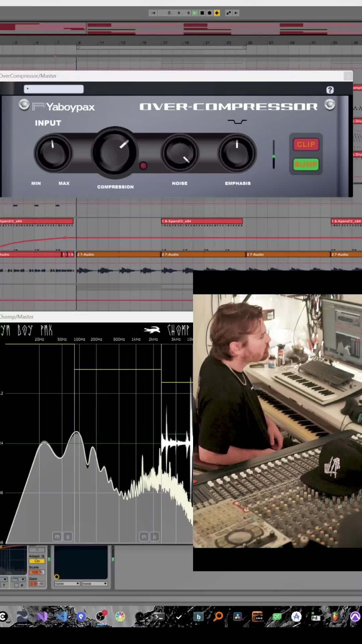The height and width of the screenshot is (644, 362).
Task: Click the play button in transport bar
Action: click(x=195, y=13)
